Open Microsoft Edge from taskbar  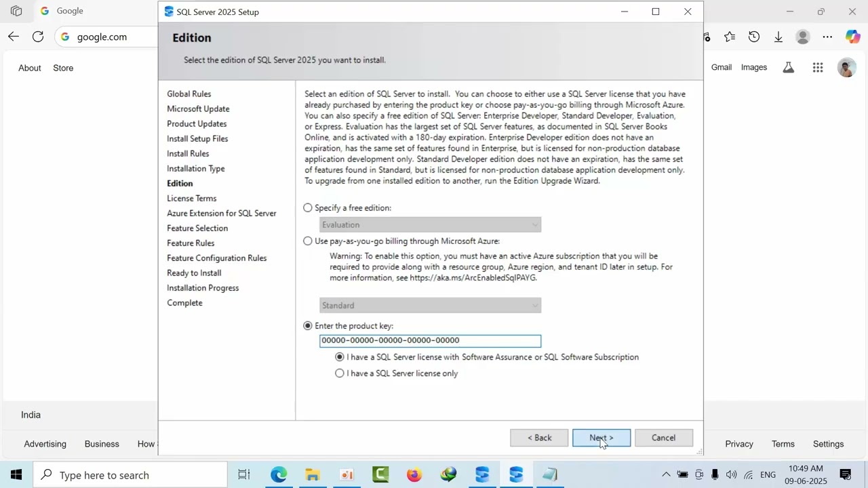click(x=279, y=474)
